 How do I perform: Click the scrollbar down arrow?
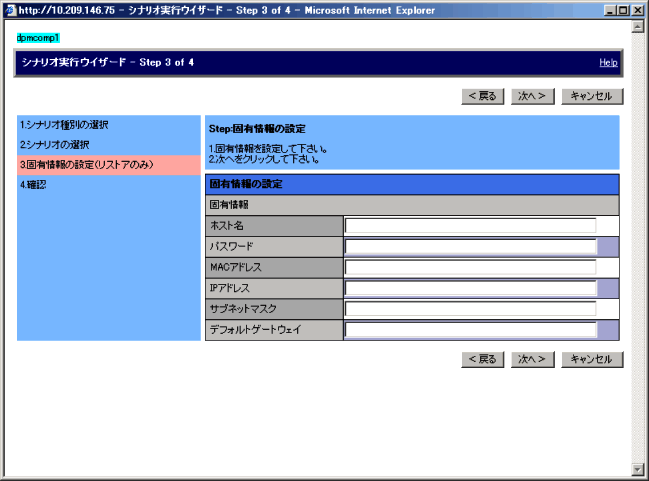pyautogui.click(x=637, y=469)
